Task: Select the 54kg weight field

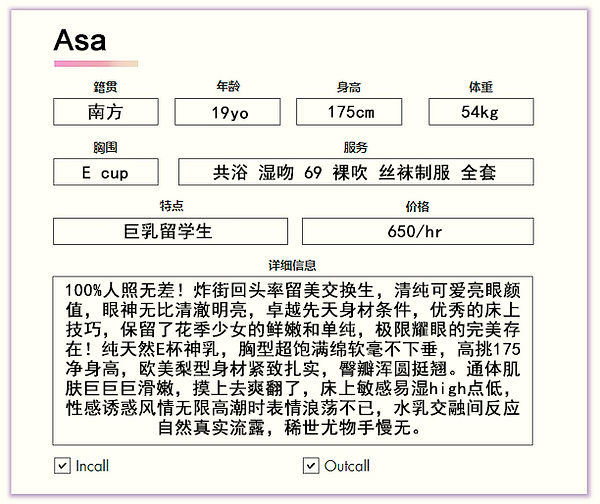Action: pos(481,112)
